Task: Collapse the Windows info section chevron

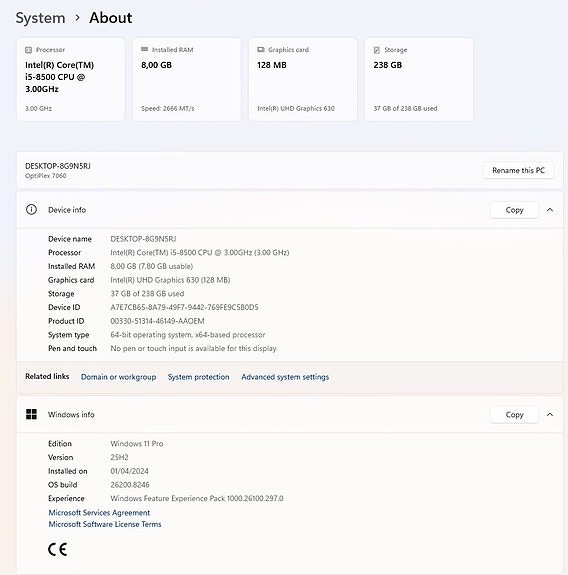Action: 550,414
